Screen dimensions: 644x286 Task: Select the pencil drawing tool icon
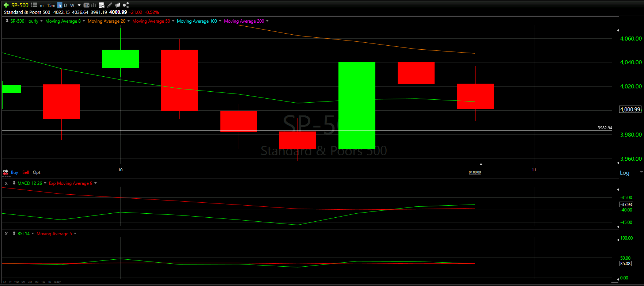click(x=110, y=5)
